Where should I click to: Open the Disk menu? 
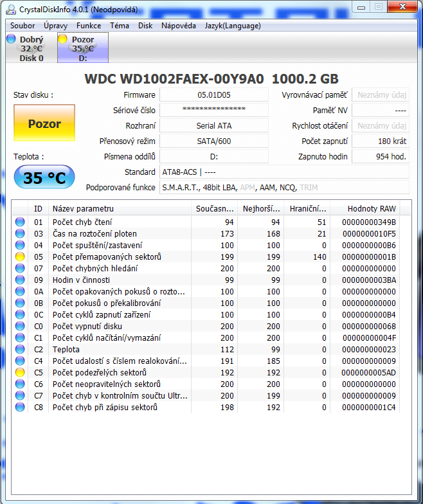145,26
